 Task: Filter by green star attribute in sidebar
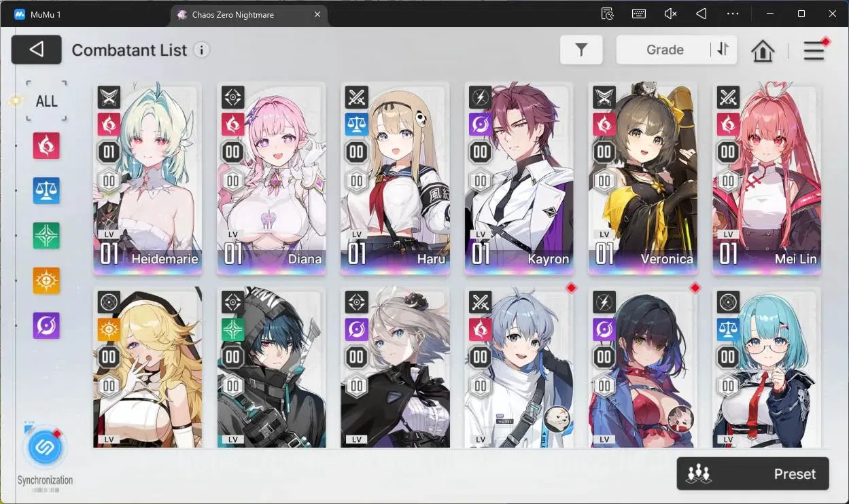[x=47, y=236]
